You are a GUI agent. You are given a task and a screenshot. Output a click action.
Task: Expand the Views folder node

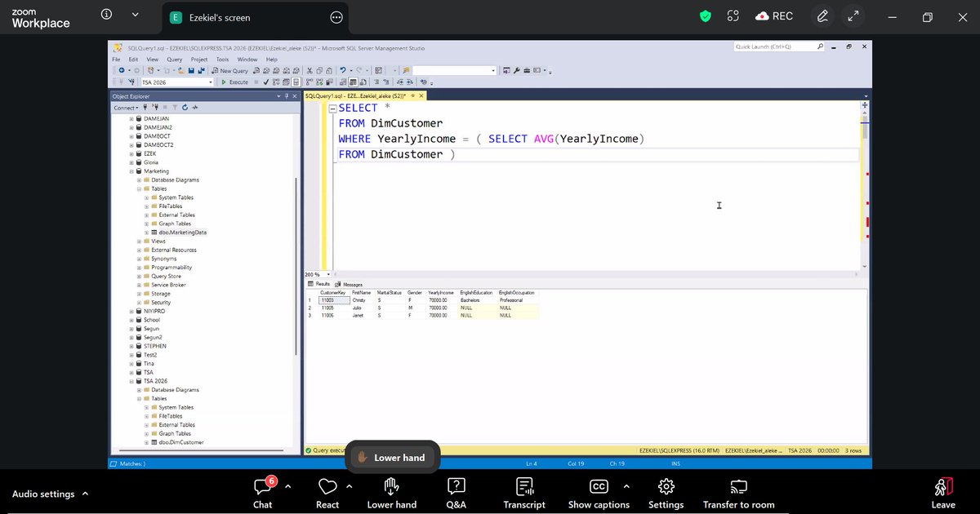coord(139,241)
